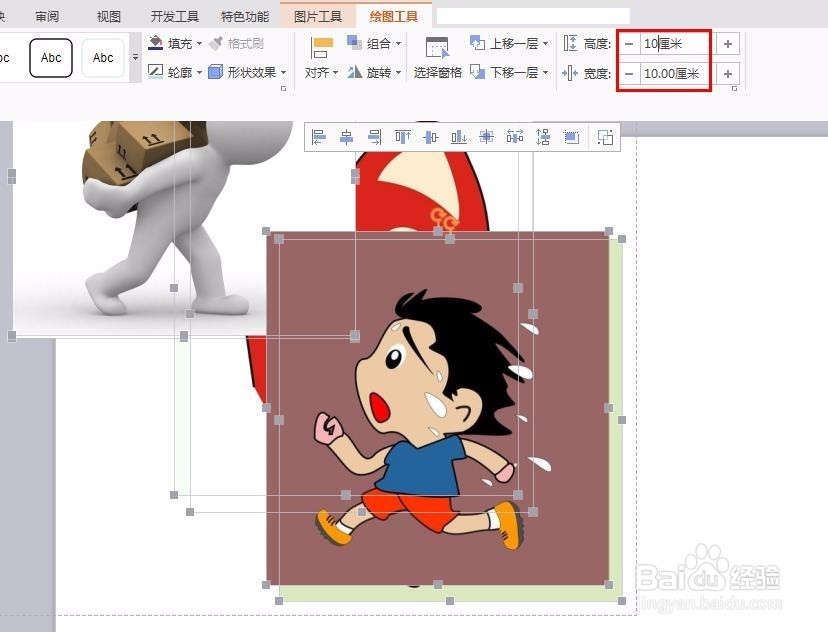This screenshot has height=632, width=828.
Task: Open the shape style dialog launcher
Action: click(x=284, y=88)
